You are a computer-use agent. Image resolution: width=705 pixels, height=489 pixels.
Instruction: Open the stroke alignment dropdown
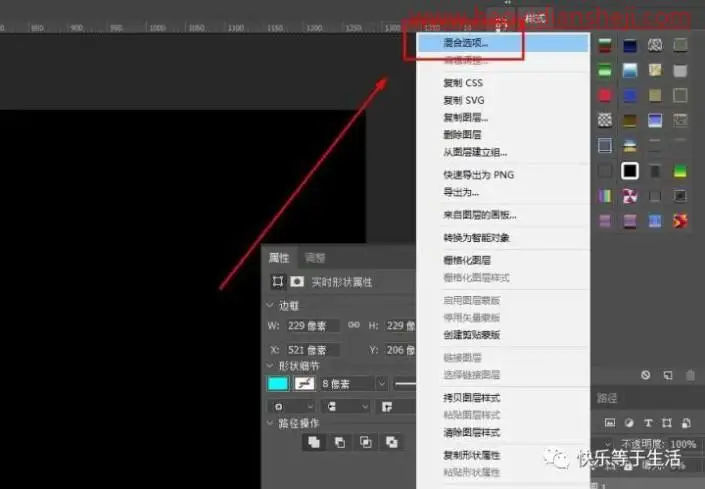[291, 407]
